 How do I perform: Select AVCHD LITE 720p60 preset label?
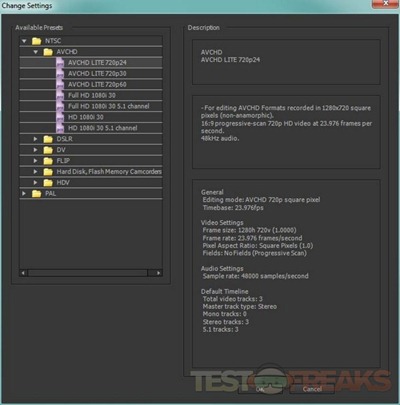pyautogui.click(x=97, y=85)
